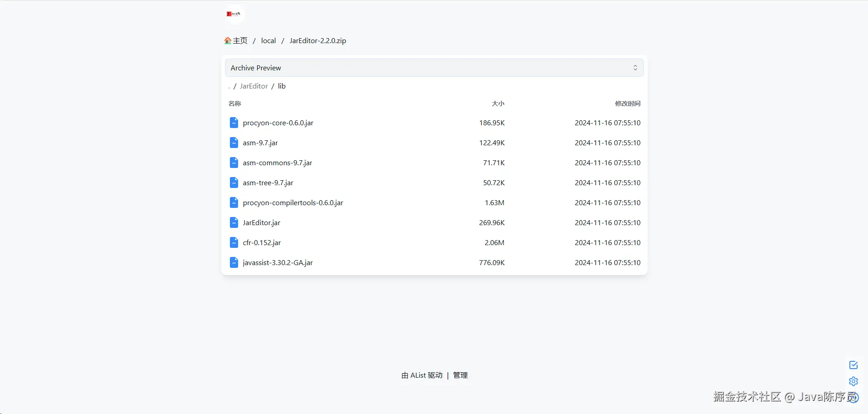Image resolution: width=868 pixels, height=414 pixels.
Task: Sort files by 修改时间 column
Action: [x=628, y=103]
